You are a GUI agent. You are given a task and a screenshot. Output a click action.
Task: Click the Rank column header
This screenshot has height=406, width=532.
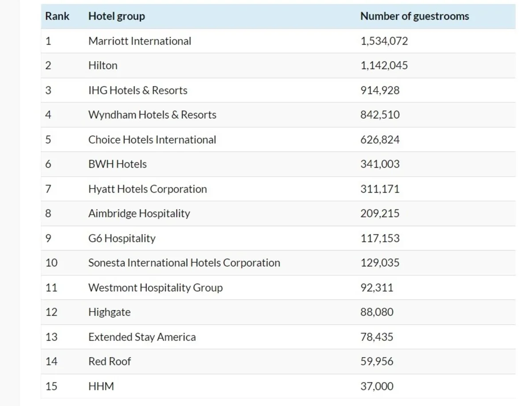[57, 16]
